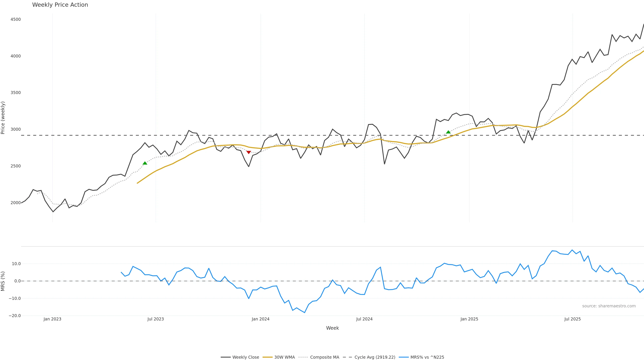Screen dimensions: 644x362
Task: Toggle the Weekly Close legend text label
Action: [x=246, y=357]
